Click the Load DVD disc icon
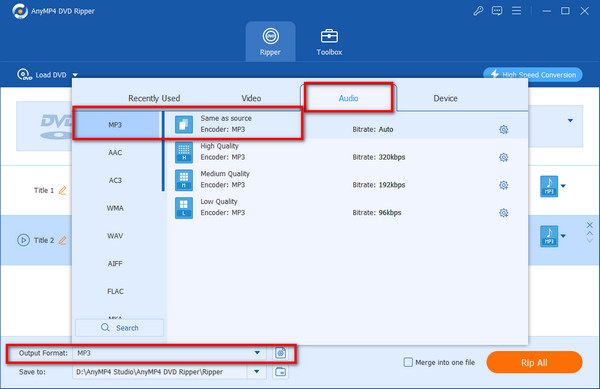Viewport: 600px width, 389px height. tap(24, 74)
